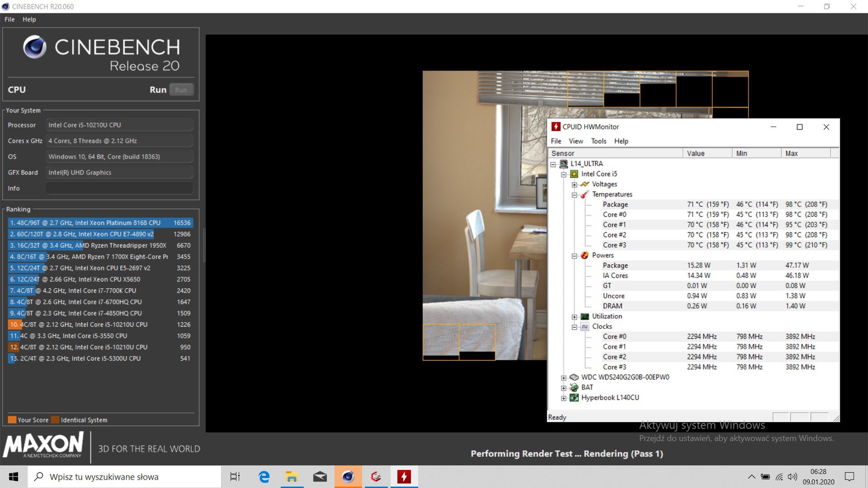Image resolution: width=868 pixels, height=488 pixels.
Task: Click the volume icon in the system tray
Action: (792, 477)
